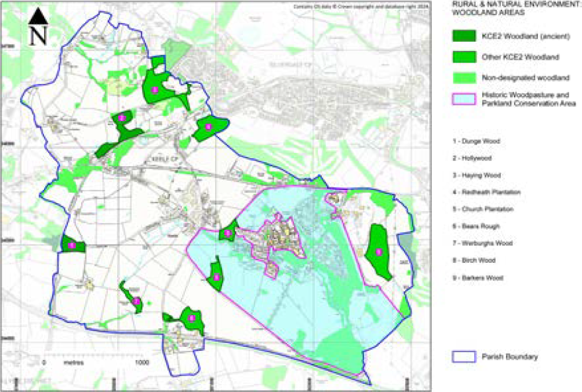Click the 'KCE2 Woodland (ancient)' legend label
This screenshot has width=582, height=392.
[526, 36]
